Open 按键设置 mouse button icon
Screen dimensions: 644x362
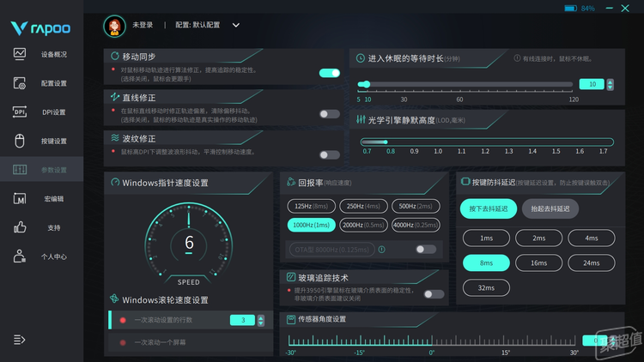tap(19, 141)
